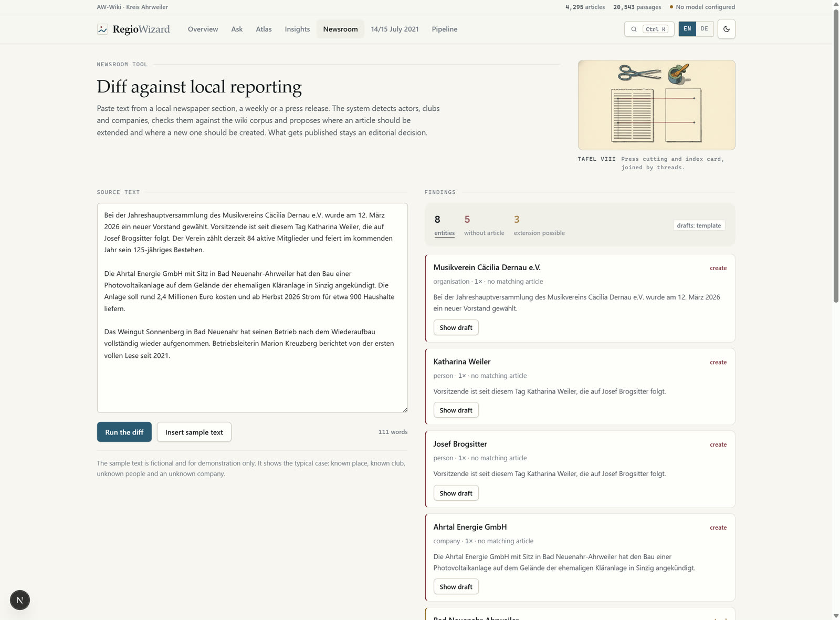Click the Josef Brogsitter card title
Viewport: 840px width, 620px height.
tap(460, 444)
